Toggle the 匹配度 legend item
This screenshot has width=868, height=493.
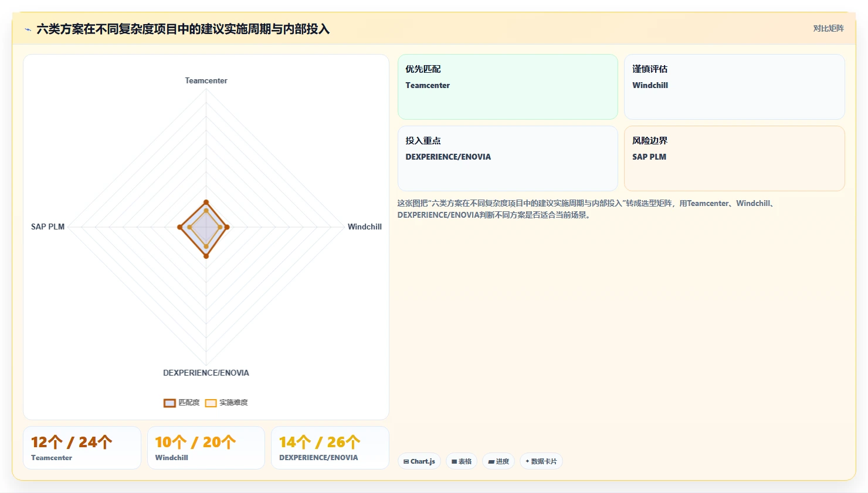point(182,403)
